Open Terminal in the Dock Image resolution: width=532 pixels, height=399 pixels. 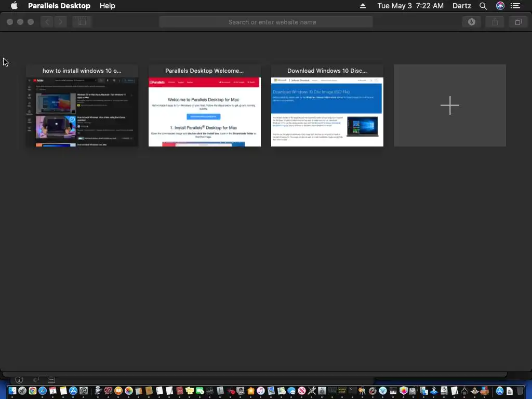[x=352, y=391]
